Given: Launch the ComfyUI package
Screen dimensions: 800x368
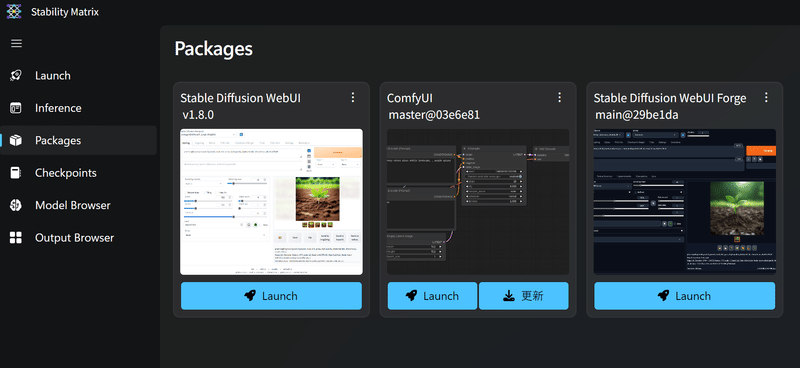Looking at the screenshot, I should [x=432, y=296].
